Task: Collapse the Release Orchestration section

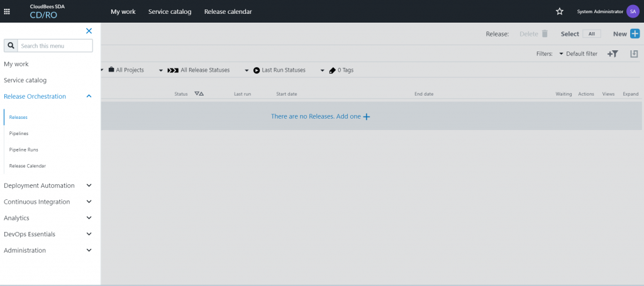Action: pyautogui.click(x=89, y=96)
